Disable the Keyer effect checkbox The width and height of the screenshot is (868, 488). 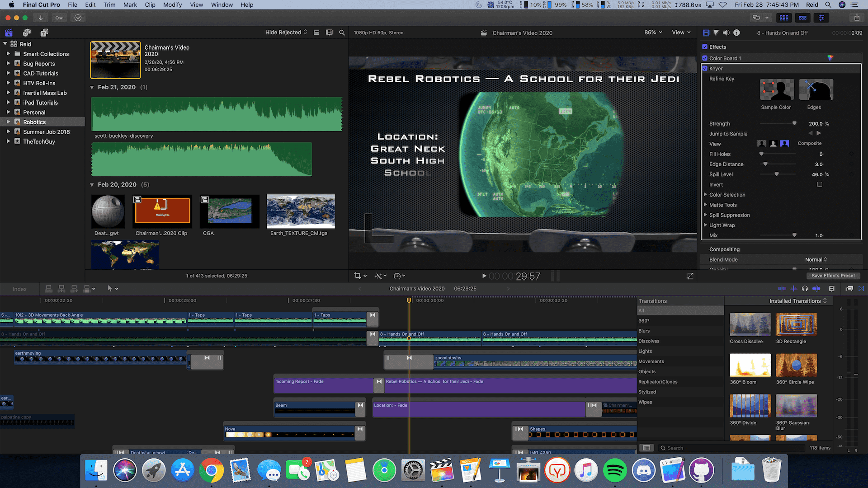(x=705, y=68)
